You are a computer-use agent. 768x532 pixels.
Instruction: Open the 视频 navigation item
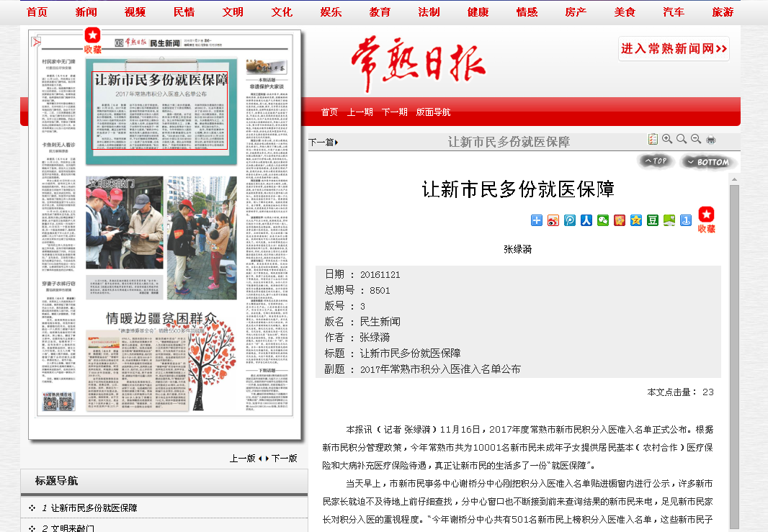[135, 12]
